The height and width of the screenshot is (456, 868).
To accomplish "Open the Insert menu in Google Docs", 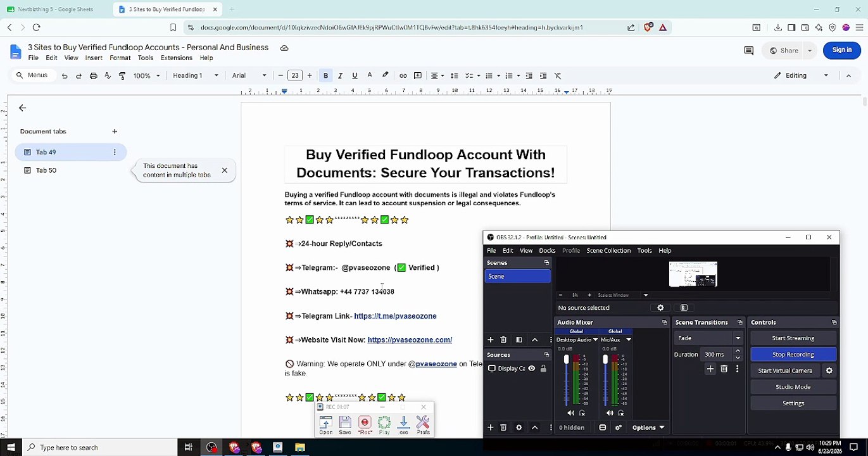I will 94,58.
